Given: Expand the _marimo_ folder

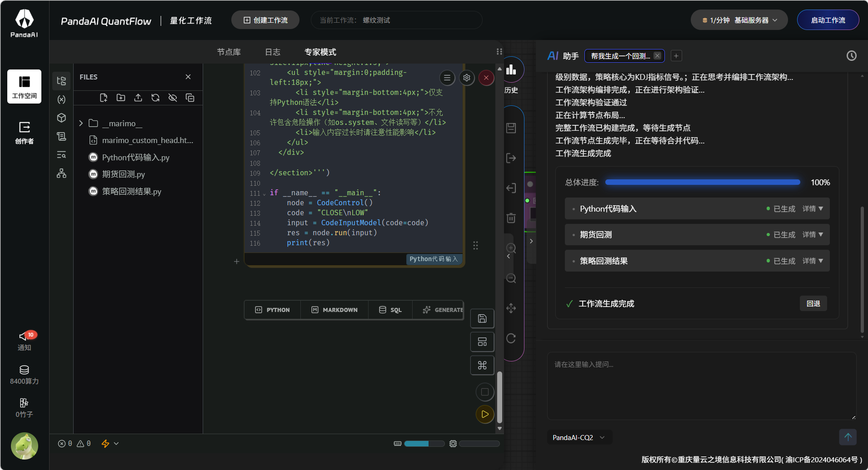Looking at the screenshot, I should [x=81, y=123].
